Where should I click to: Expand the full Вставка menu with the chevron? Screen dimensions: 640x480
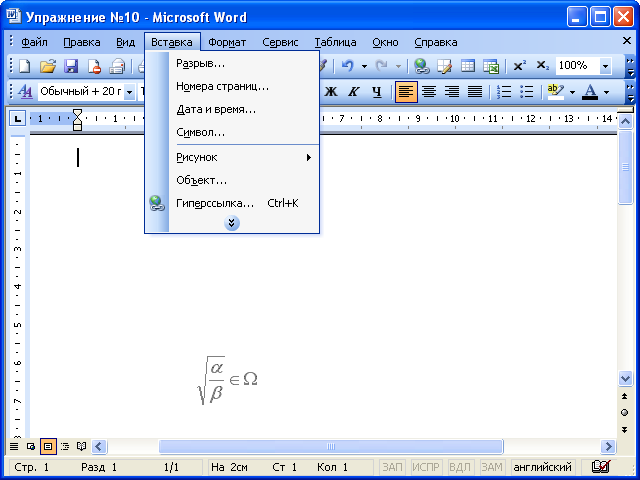pos(232,223)
